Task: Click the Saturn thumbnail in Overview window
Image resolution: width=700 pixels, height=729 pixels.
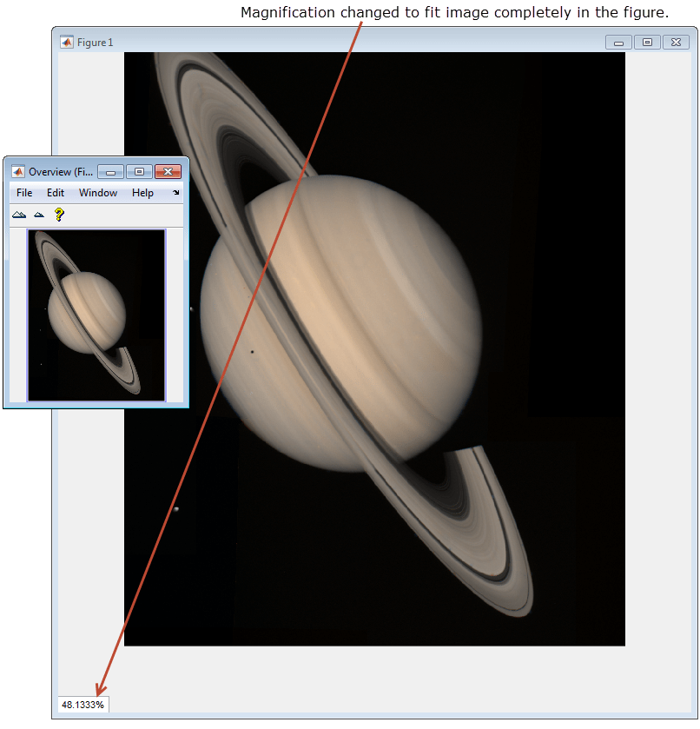Action: pyautogui.click(x=96, y=315)
